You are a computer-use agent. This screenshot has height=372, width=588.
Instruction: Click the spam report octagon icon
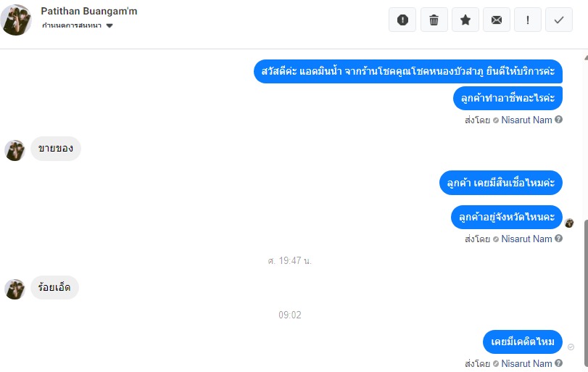pyautogui.click(x=402, y=20)
